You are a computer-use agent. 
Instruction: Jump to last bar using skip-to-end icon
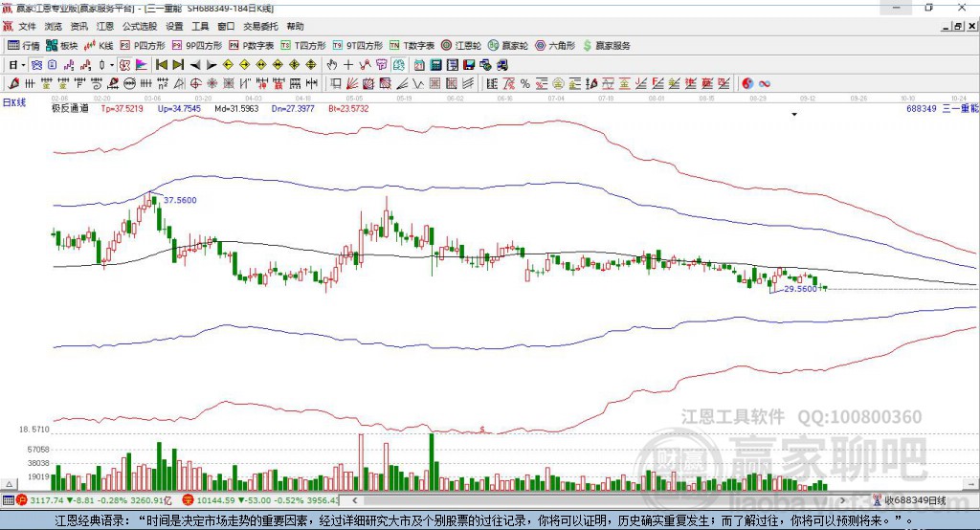178,65
